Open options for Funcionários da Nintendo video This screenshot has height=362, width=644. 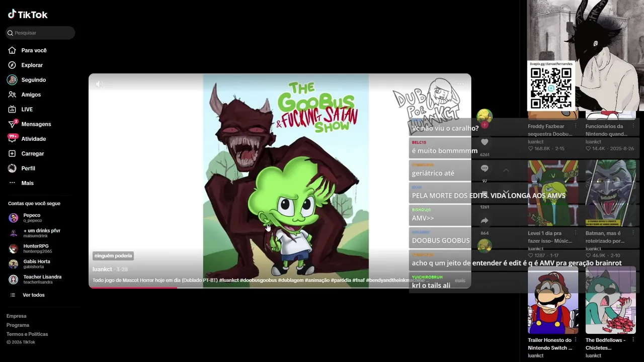633,126
